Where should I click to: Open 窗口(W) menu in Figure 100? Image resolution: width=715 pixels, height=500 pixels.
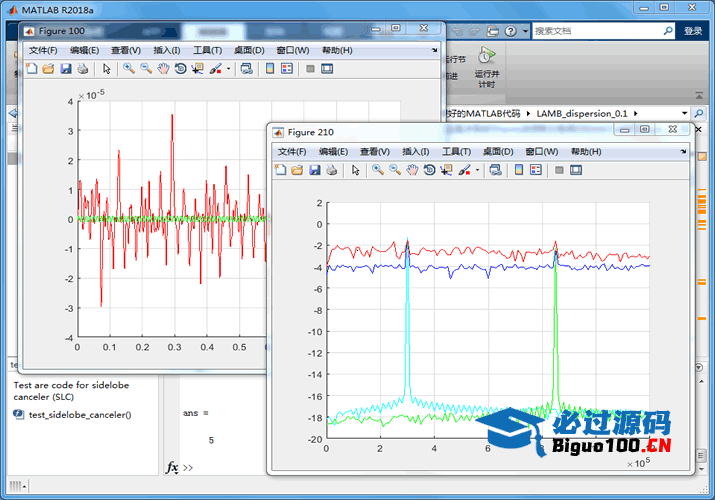293,50
